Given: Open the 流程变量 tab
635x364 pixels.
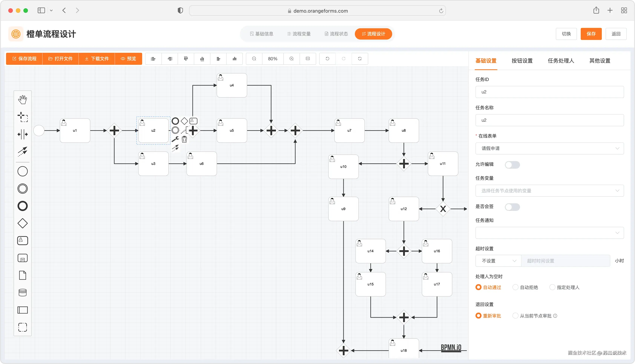Looking at the screenshot, I should coord(299,34).
